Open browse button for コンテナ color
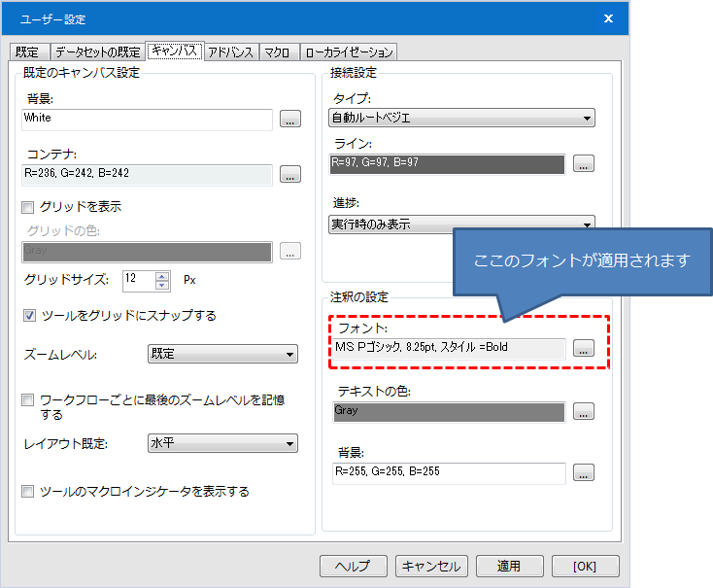This screenshot has width=713, height=588. [290, 174]
